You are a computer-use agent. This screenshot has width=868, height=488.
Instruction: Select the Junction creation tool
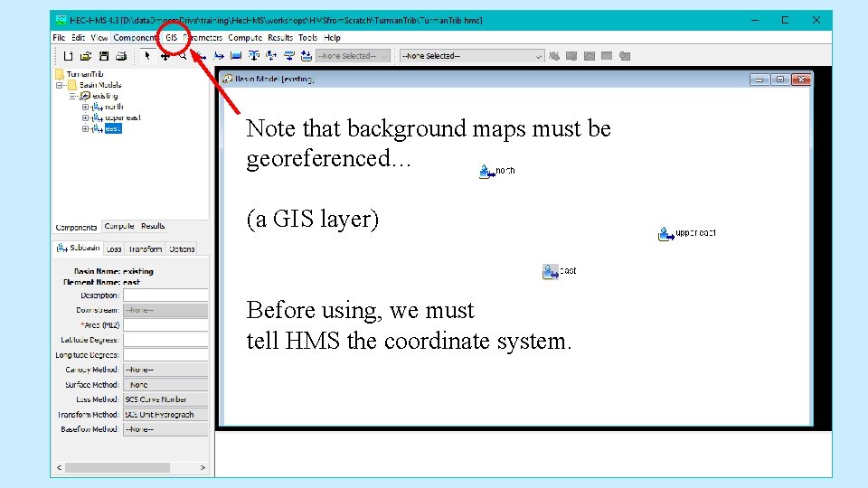click(x=254, y=56)
